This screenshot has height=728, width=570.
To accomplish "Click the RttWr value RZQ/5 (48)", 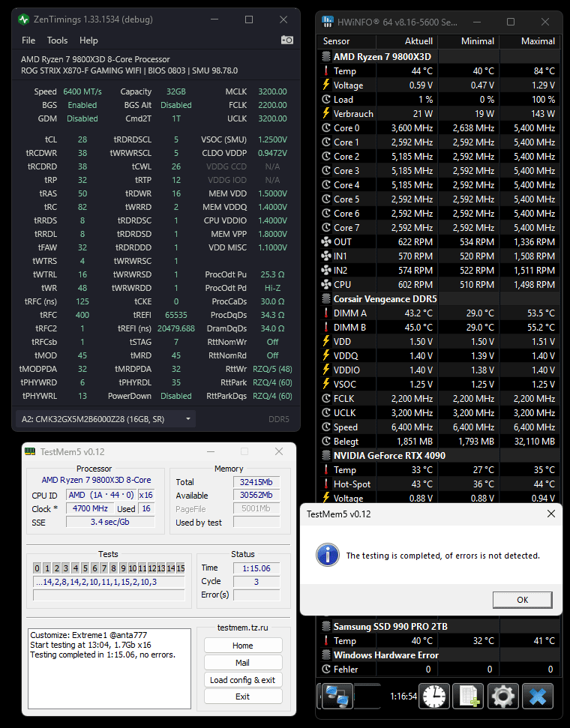I will (273, 369).
